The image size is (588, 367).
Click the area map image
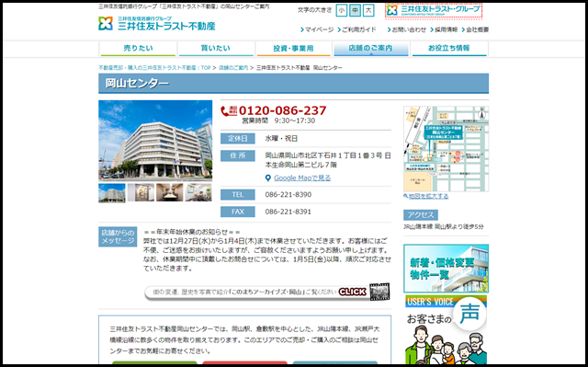click(446, 149)
